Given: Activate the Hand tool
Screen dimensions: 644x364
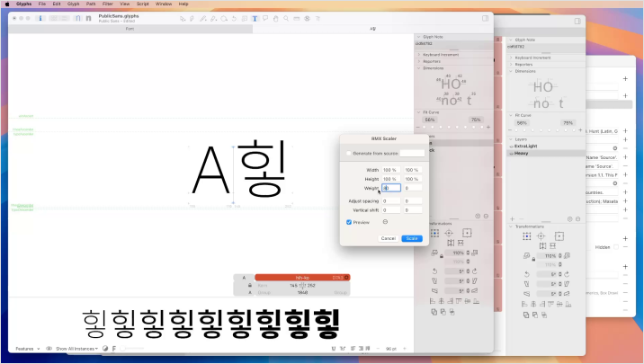Looking at the screenshot, I should [275, 19].
